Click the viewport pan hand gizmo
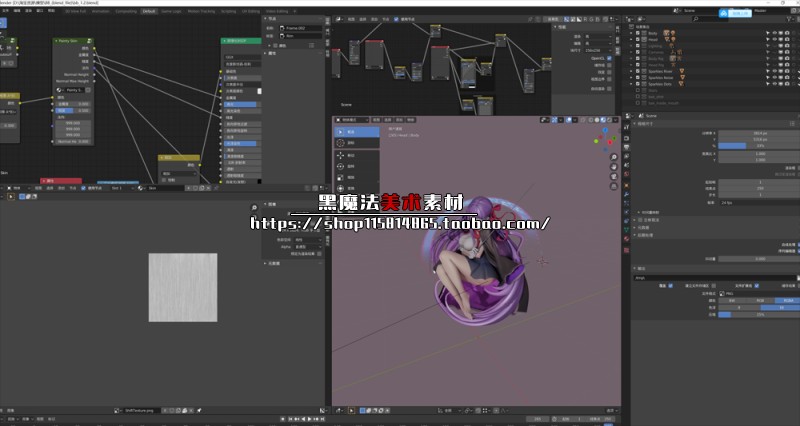This screenshot has width=800, height=426. pos(614,167)
